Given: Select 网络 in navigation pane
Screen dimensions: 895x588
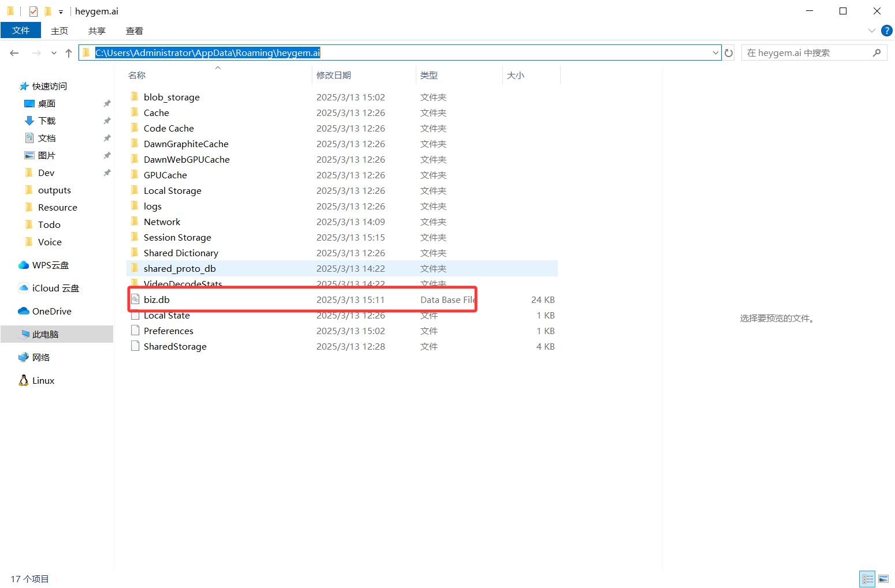Looking at the screenshot, I should [41, 357].
